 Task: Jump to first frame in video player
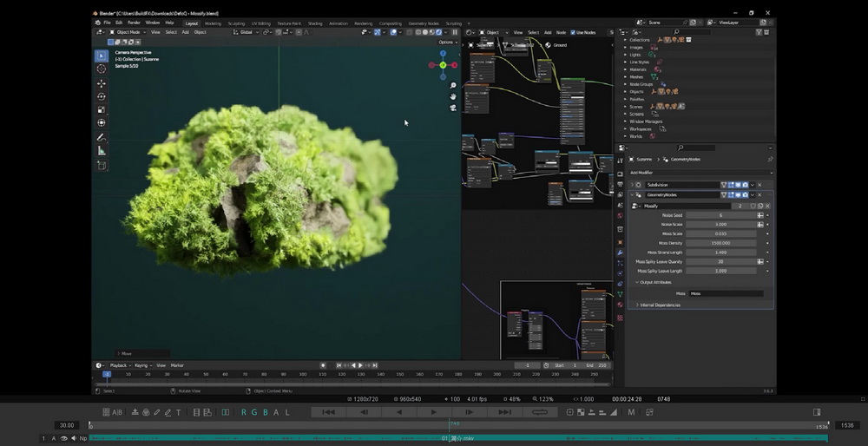point(329,412)
